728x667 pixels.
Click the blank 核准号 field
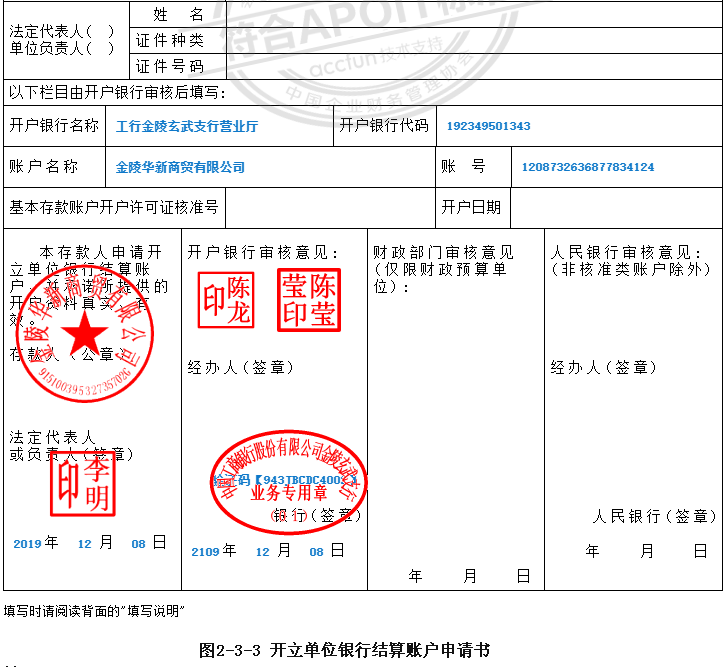point(331,208)
